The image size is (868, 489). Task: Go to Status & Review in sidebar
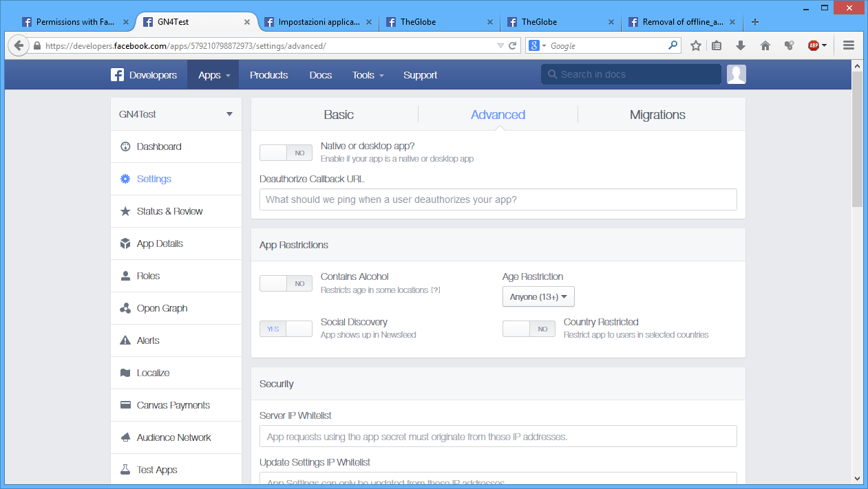coord(176,211)
